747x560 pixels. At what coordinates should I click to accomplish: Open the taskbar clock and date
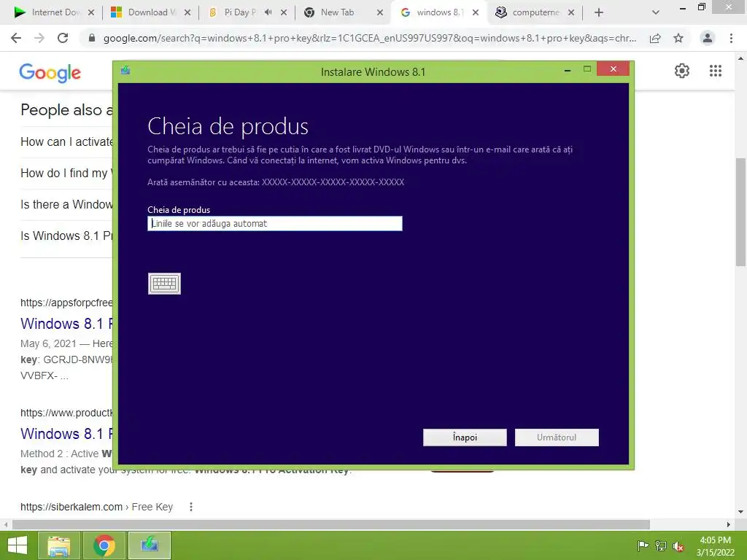coord(715,546)
